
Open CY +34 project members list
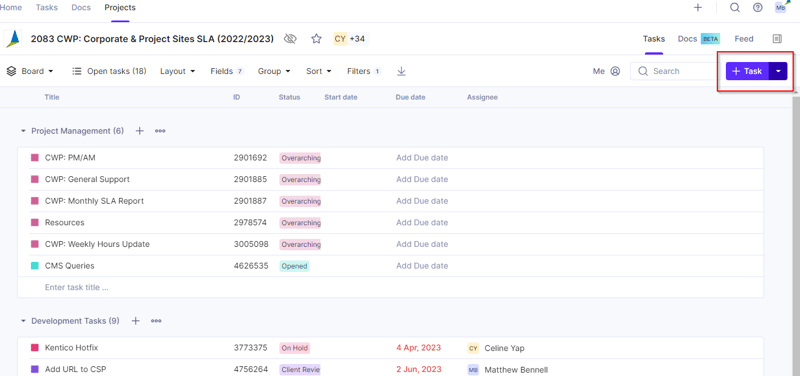point(350,39)
